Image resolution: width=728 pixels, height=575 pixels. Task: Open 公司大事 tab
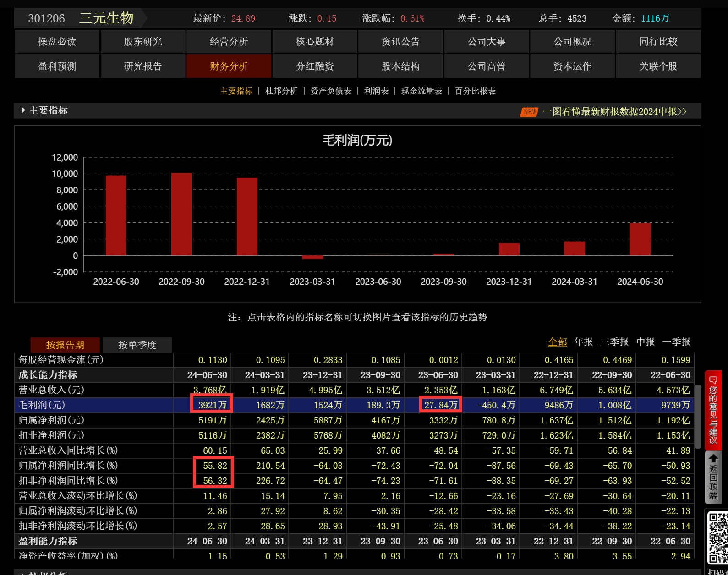tap(487, 42)
